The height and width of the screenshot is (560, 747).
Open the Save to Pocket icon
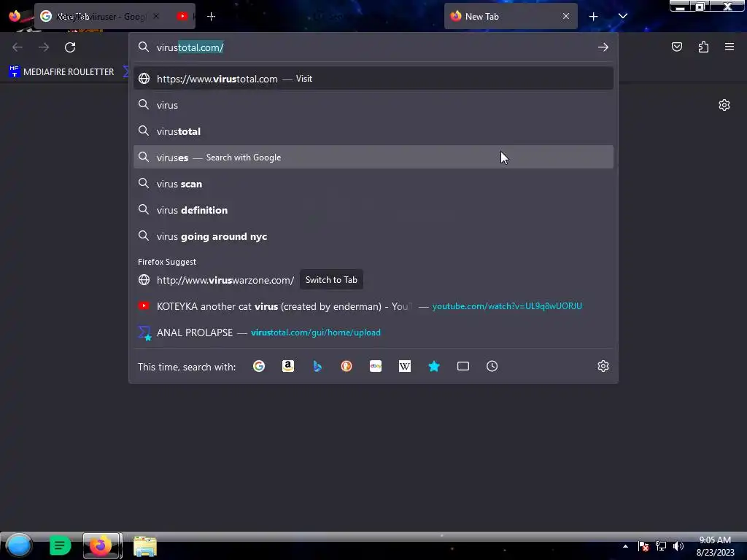676,47
